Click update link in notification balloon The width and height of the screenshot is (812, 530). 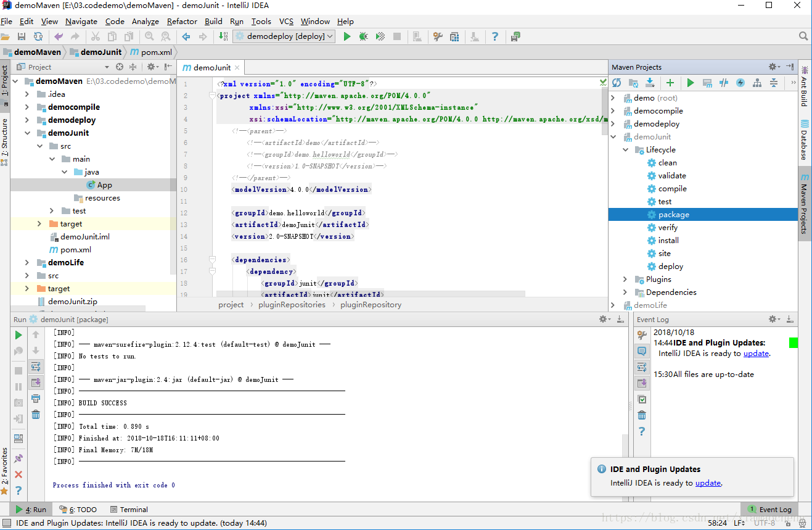coord(708,483)
